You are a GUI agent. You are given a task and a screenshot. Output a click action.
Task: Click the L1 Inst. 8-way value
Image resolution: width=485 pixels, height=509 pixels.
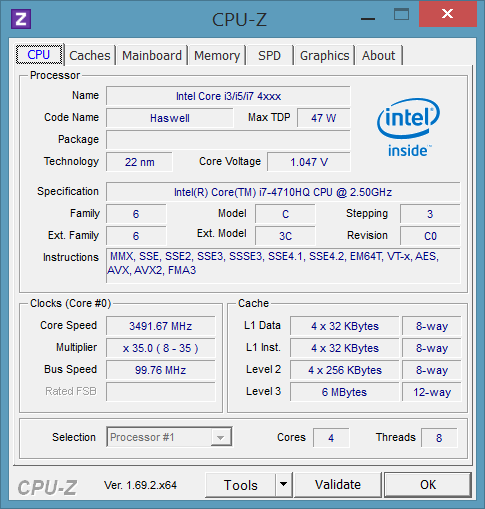tap(432, 348)
